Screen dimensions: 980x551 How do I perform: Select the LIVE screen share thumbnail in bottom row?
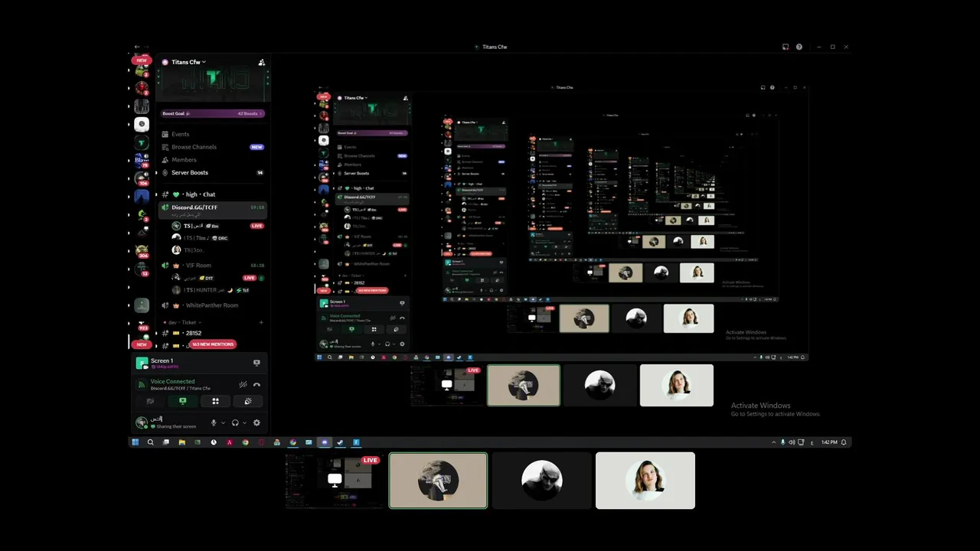coord(335,481)
